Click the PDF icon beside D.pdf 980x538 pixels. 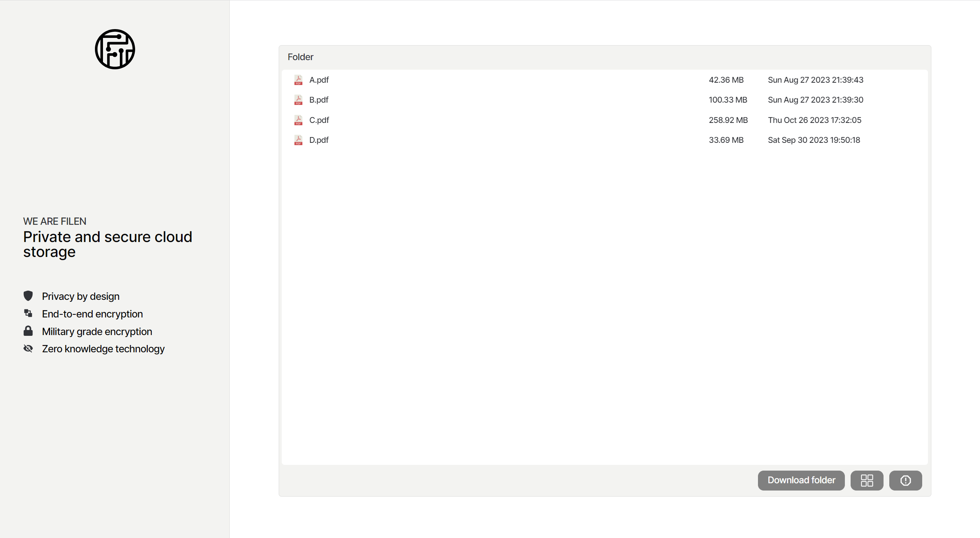coord(298,140)
